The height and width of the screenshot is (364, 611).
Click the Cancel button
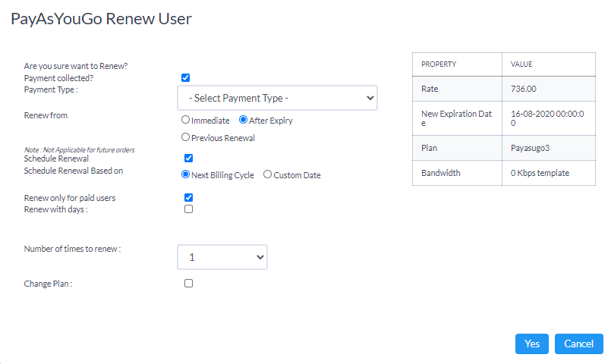(578, 344)
